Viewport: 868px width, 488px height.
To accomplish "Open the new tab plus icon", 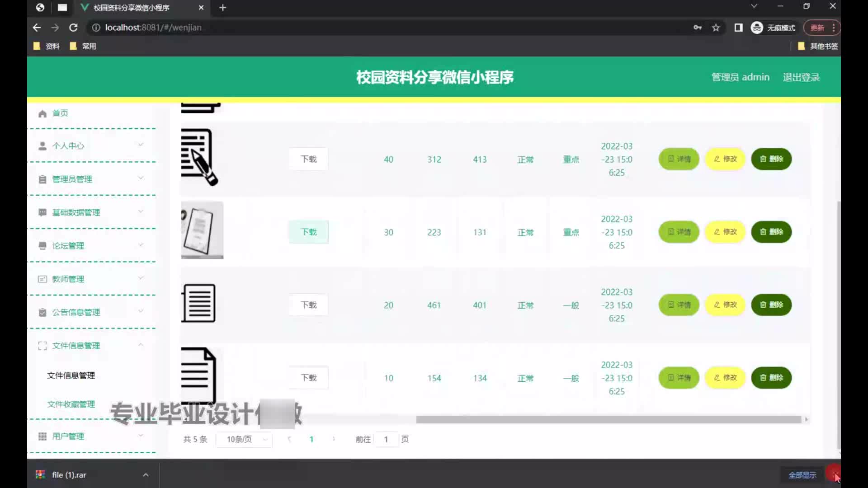I will [222, 8].
